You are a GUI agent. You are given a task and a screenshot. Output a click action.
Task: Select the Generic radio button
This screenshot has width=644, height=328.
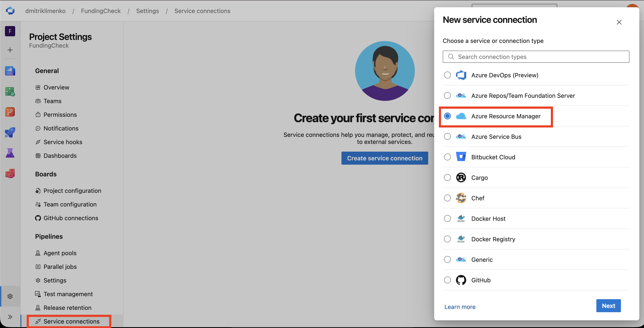[447, 259]
